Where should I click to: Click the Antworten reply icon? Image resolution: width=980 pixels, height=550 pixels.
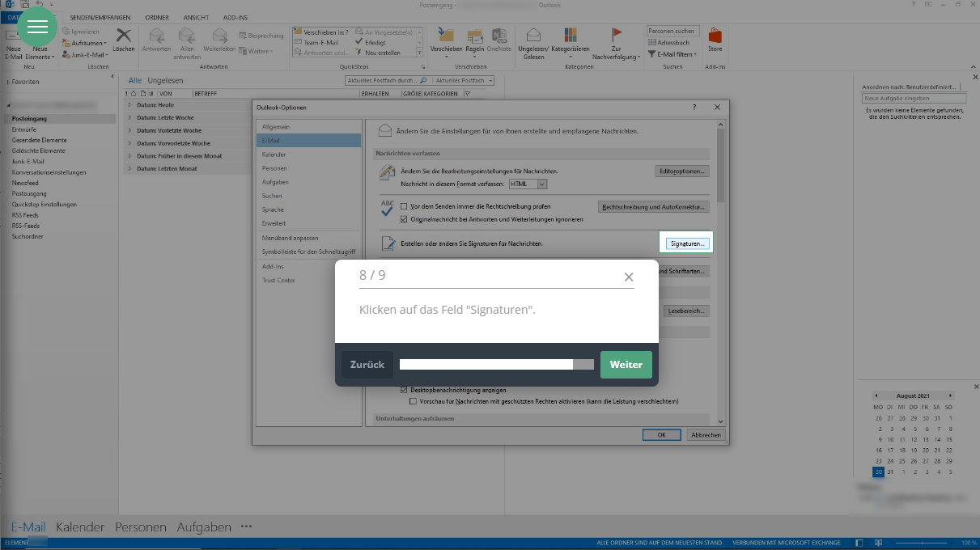(156, 36)
